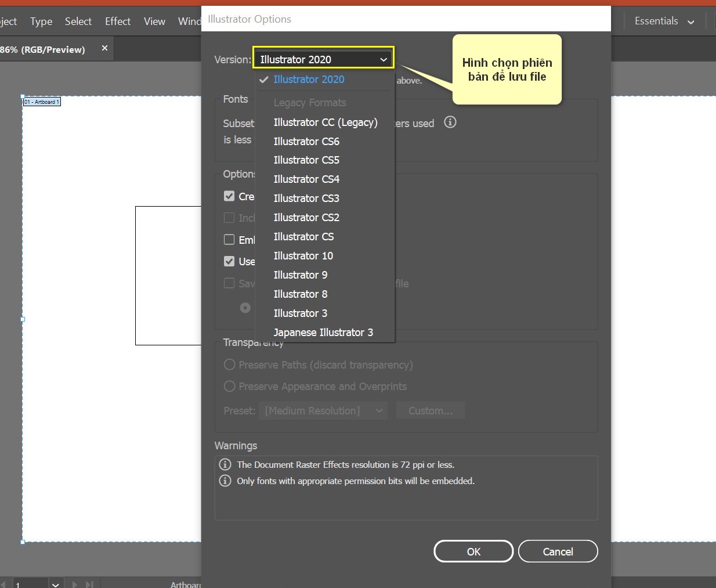Click info icon beside fonts embedded warning
Viewport: 716px width, 588px height.
[x=225, y=481]
